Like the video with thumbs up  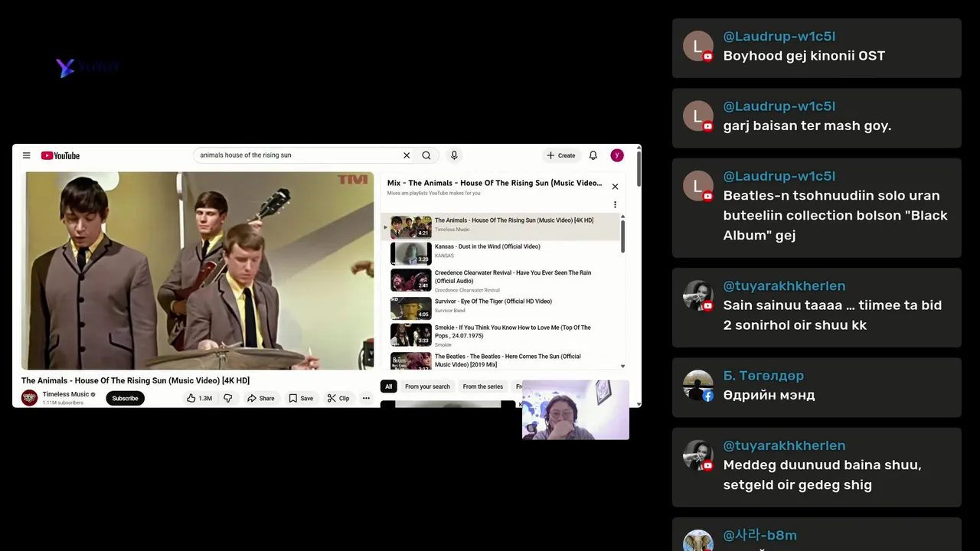pos(199,398)
